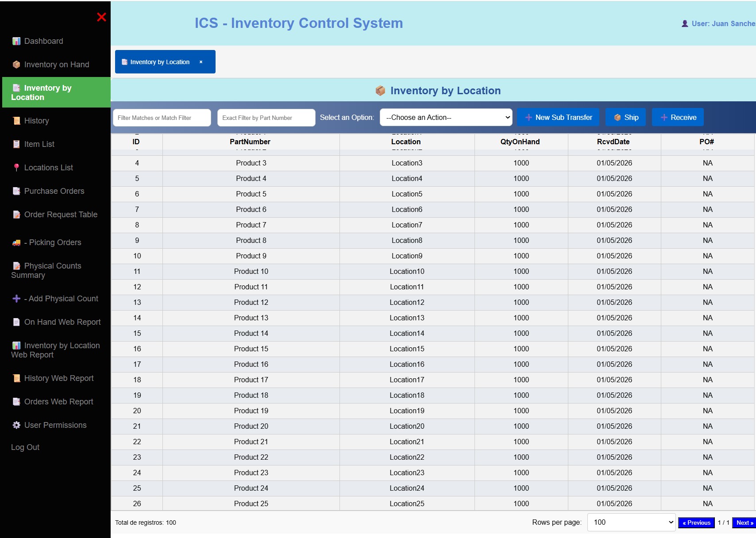
Task: Switch to the Inventory by Location tab
Action: (x=159, y=62)
